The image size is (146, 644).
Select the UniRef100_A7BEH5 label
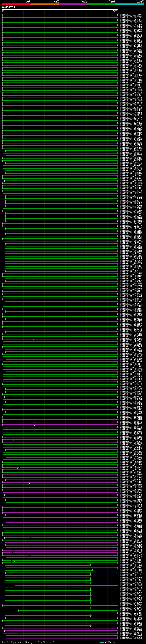click(x=131, y=568)
